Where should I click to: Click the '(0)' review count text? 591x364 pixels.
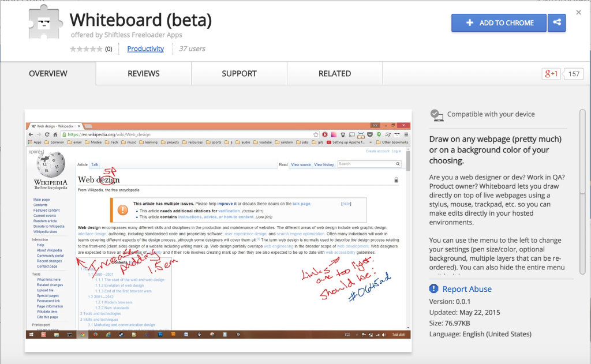[109, 49]
